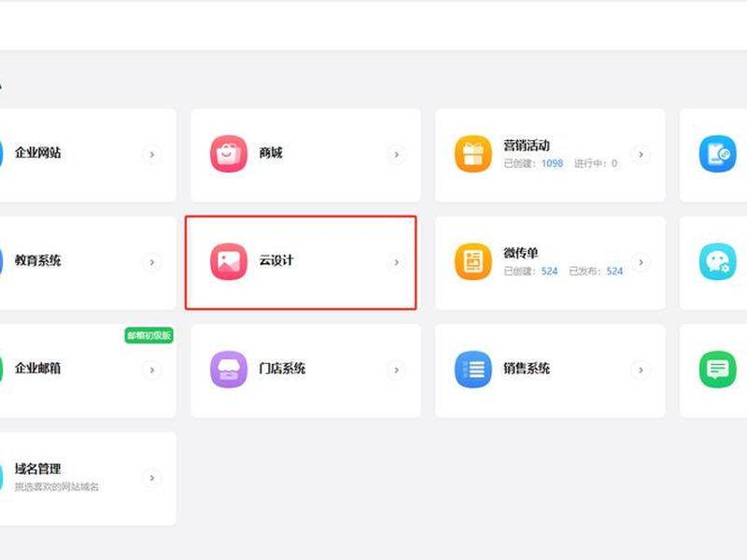Screen dimensions: 747x560
Task: Open the 微传单 title
Action: click(x=521, y=253)
